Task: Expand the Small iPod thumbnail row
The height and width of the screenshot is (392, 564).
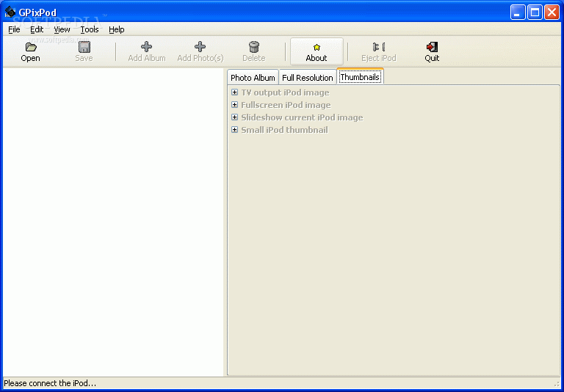Action: pyautogui.click(x=234, y=129)
